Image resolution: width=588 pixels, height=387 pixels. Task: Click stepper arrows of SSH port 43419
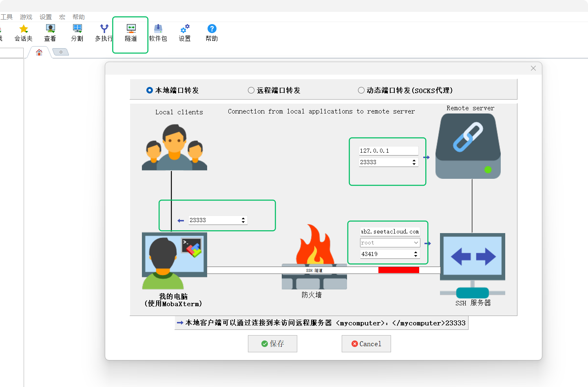pos(416,254)
